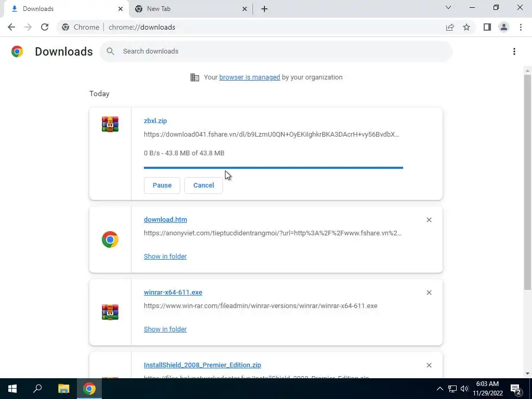Screen dimensions: 532x399
Task: Click the zbxl.zip download progress bar
Action: (x=273, y=168)
